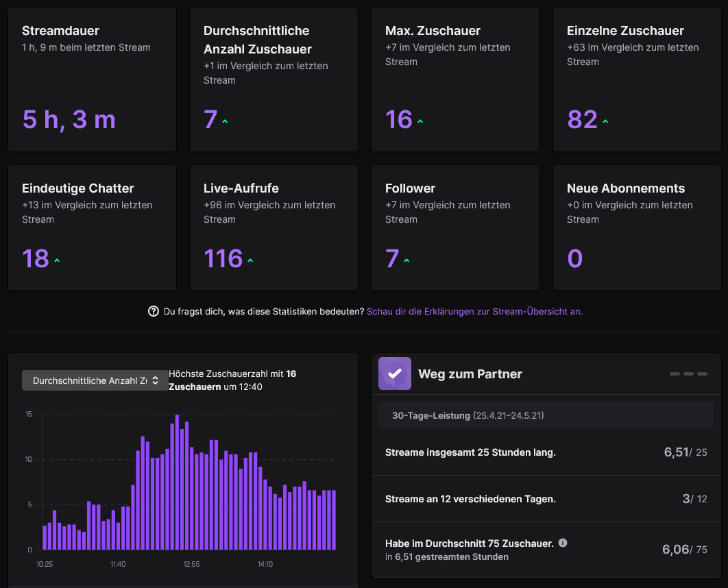Click the Follower card title
The width and height of the screenshot is (728, 588).
point(410,188)
